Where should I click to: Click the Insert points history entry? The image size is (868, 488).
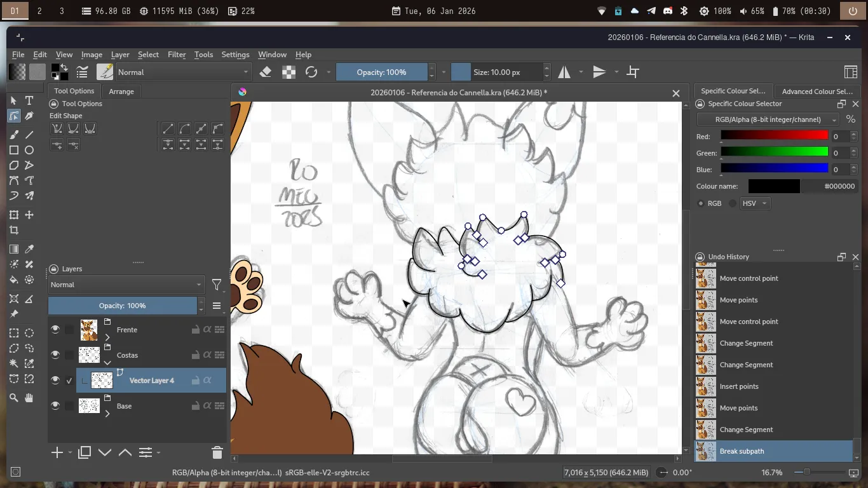point(738,386)
